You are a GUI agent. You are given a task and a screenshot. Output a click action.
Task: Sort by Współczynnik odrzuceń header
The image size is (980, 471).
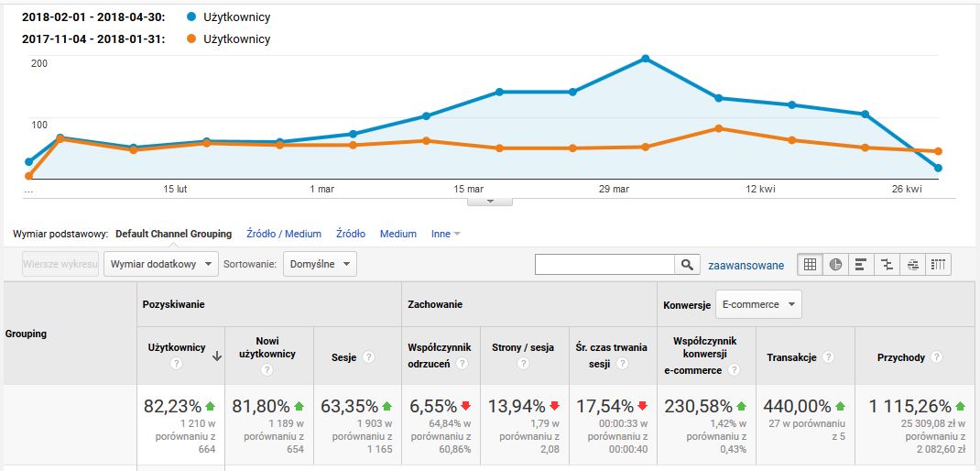[440, 356]
